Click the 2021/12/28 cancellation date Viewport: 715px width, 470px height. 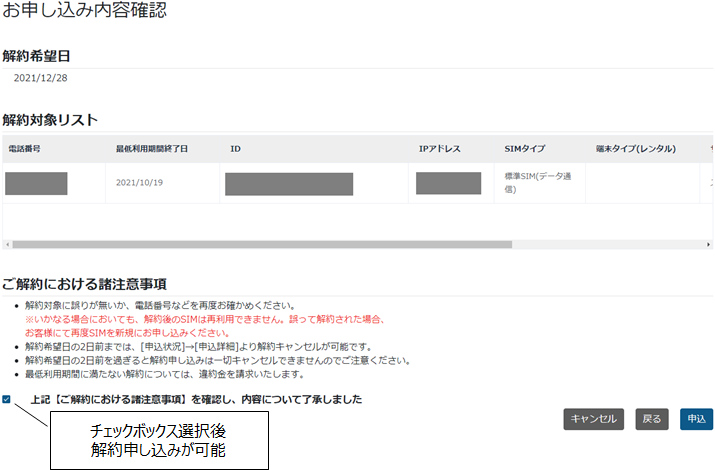41,78
